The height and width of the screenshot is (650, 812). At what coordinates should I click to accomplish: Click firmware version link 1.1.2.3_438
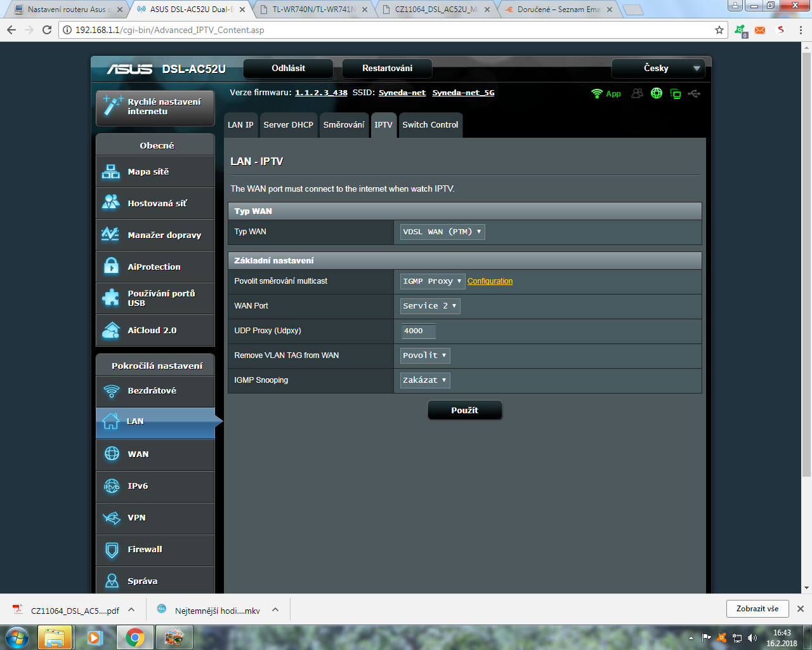click(321, 93)
